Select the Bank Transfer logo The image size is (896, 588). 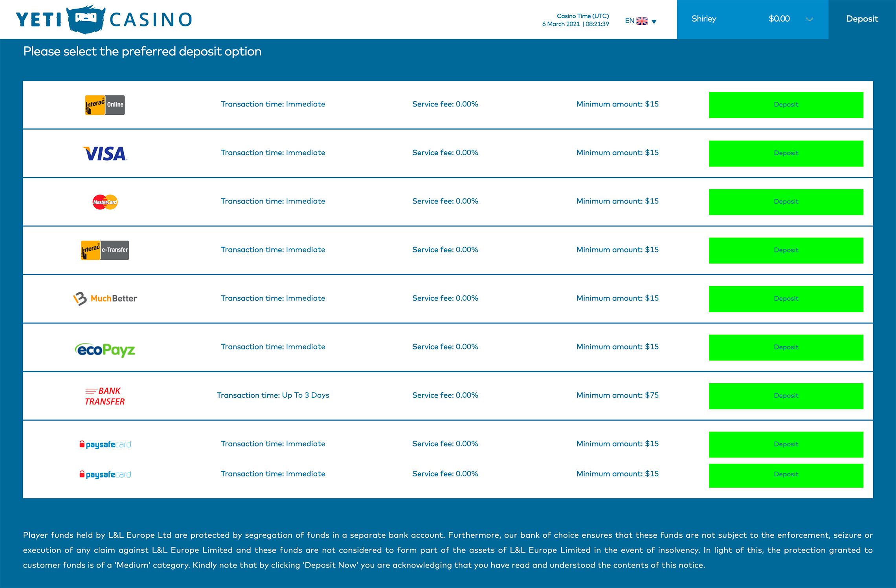click(105, 396)
